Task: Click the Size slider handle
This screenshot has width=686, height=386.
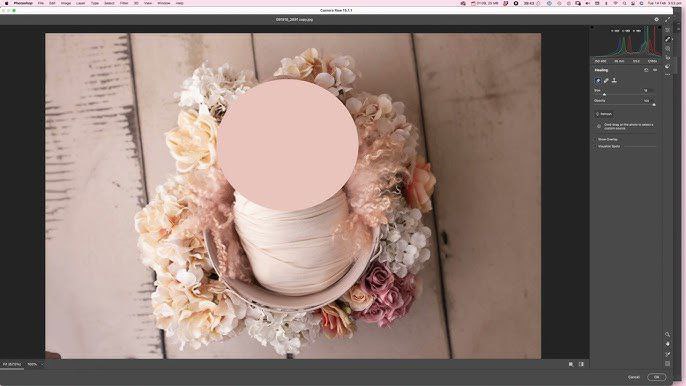Action: tap(605, 94)
